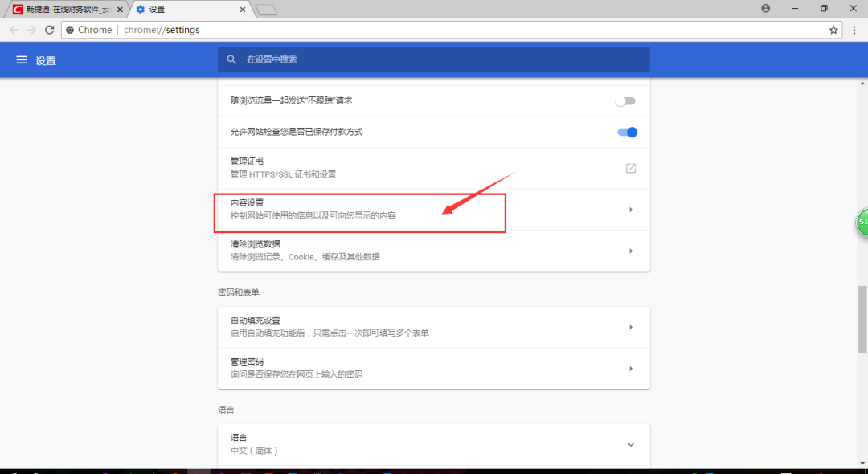This screenshot has height=474, width=868.
Task: Reload the settings page
Action: pos(49,30)
